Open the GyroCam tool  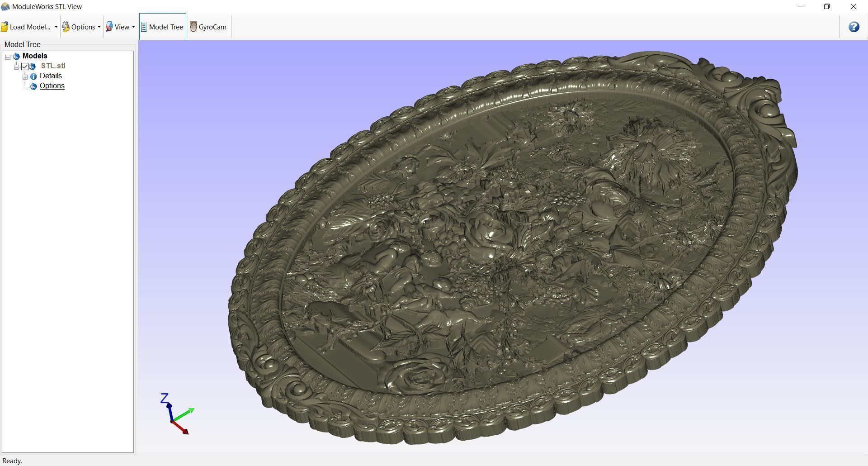coord(209,27)
